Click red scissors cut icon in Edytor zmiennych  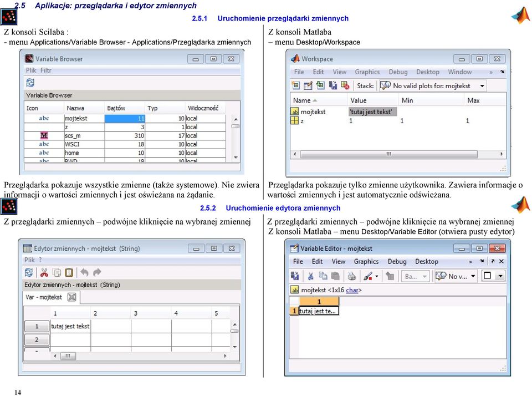(x=44, y=272)
